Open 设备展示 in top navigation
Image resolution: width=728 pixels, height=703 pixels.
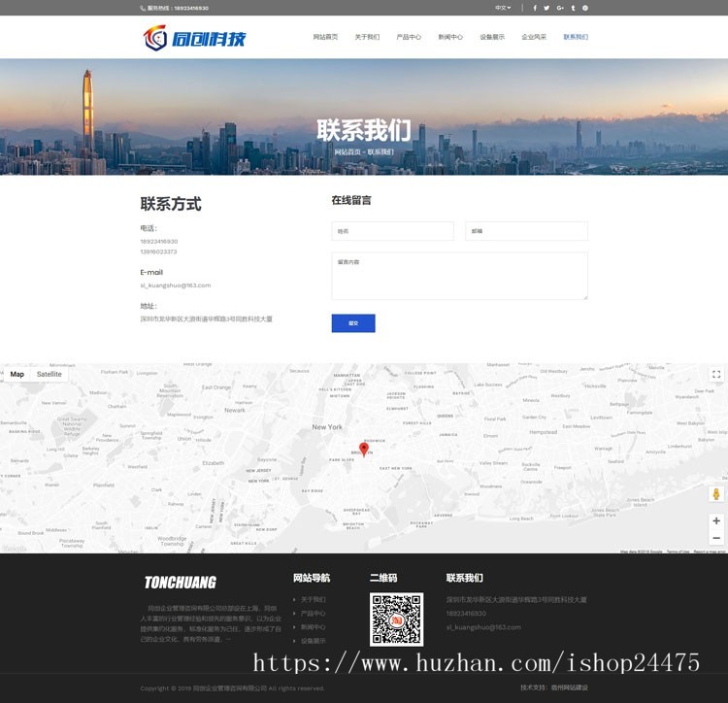[x=492, y=37]
